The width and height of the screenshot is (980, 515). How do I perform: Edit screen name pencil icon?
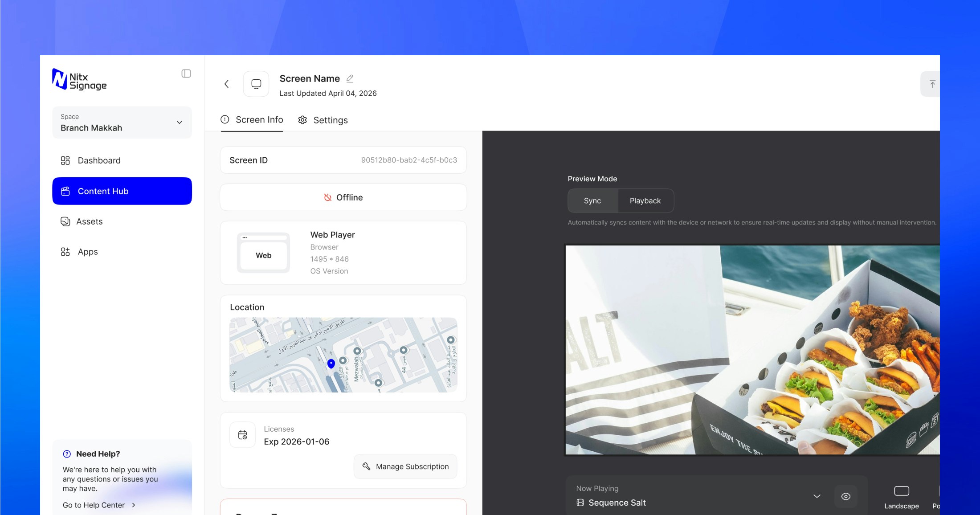click(350, 78)
